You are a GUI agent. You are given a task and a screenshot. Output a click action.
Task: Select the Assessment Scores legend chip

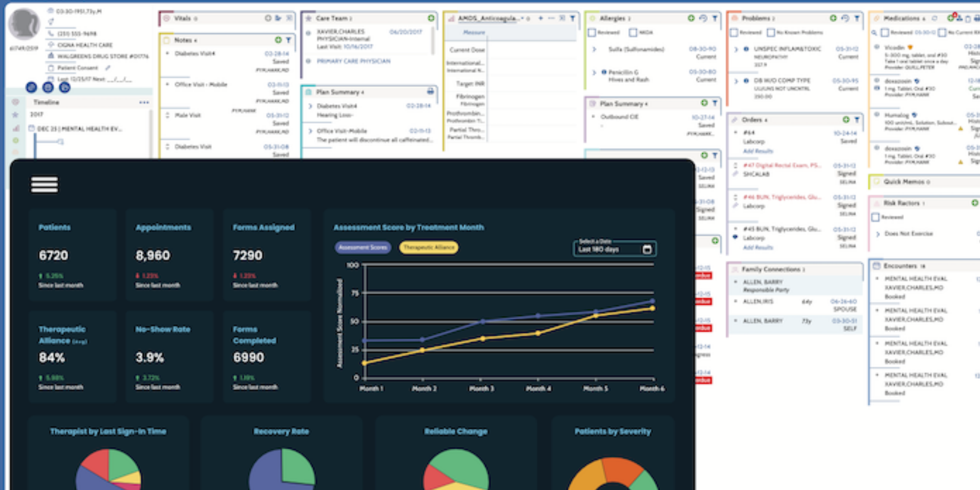click(x=363, y=248)
